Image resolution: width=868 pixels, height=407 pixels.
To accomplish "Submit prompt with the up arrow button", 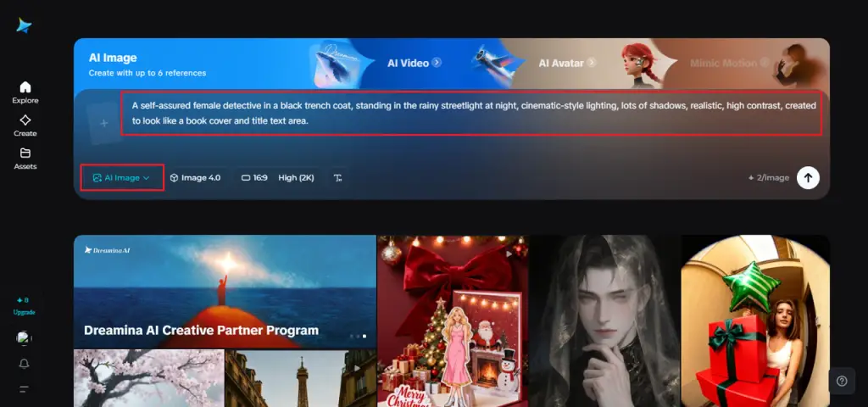I will pos(808,178).
